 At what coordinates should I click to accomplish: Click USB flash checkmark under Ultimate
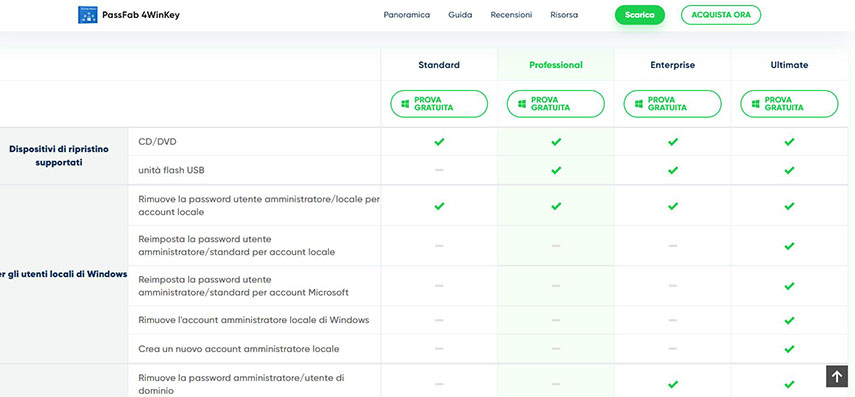[789, 170]
